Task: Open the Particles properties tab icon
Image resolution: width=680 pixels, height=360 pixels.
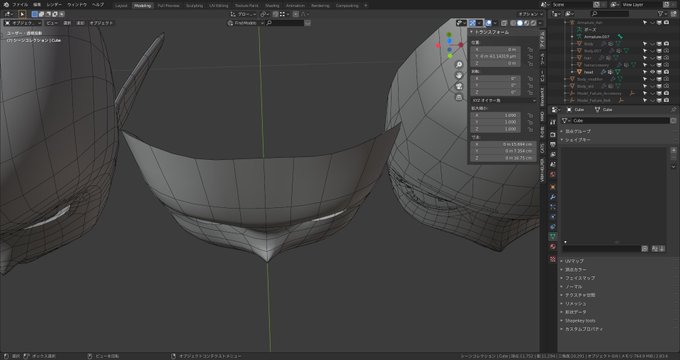Action: point(552,207)
